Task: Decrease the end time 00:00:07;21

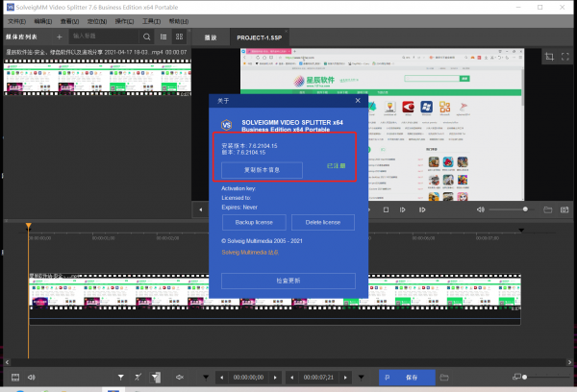Action: (291, 378)
